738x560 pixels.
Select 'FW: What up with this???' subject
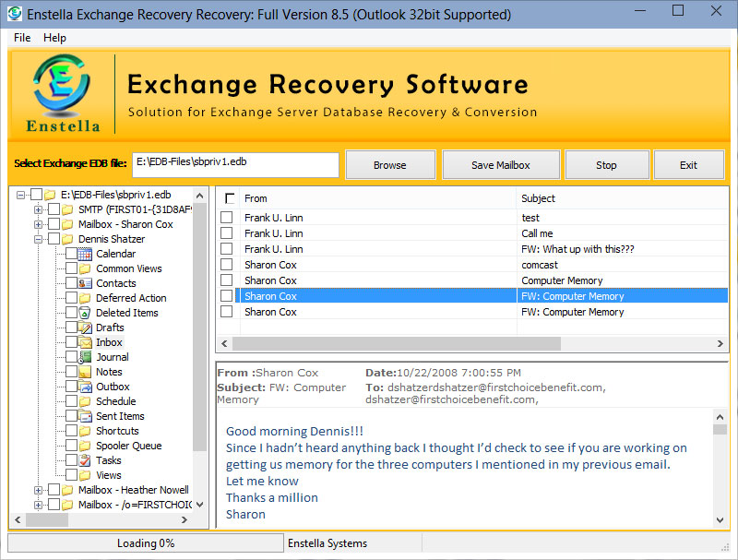(577, 249)
